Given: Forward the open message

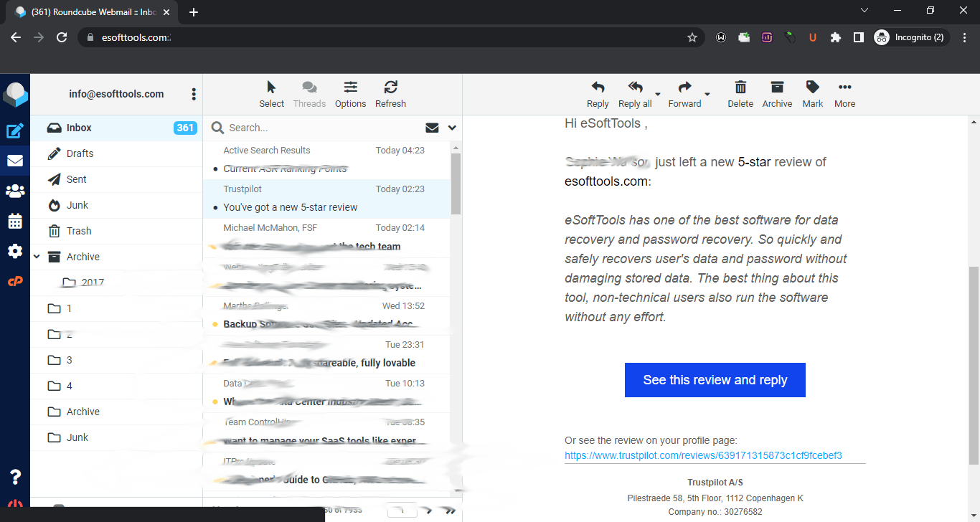Looking at the screenshot, I should (x=684, y=94).
